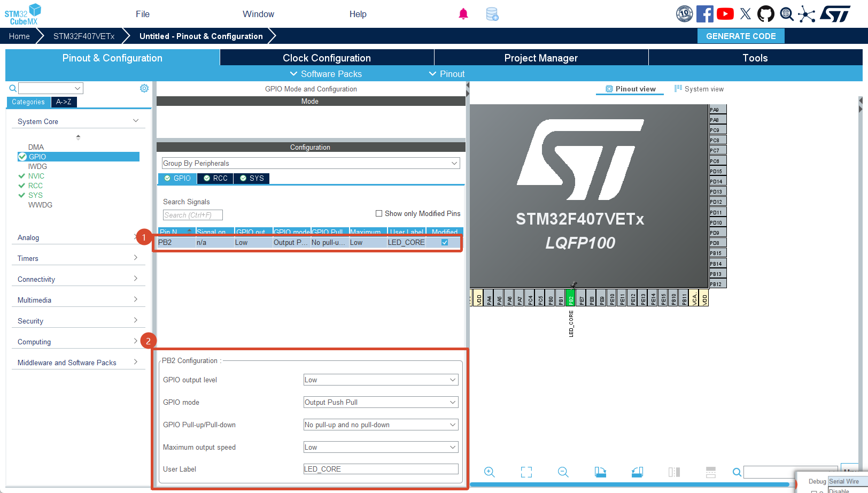Select the RCC configuration tab
Viewport: 868px width, 493px height.
pos(215,179)
